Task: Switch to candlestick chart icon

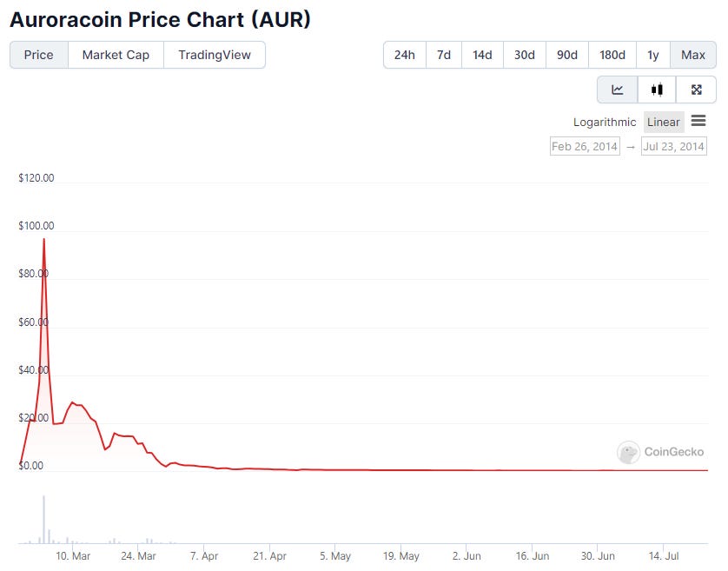Action: (657, 90)
